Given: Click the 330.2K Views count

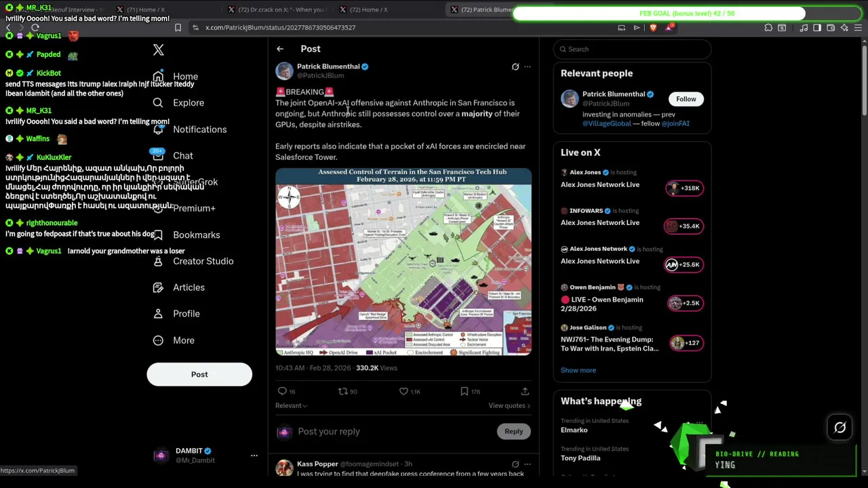Looking at the screenshot, I should pyautogui.click(x=376, y=368).
